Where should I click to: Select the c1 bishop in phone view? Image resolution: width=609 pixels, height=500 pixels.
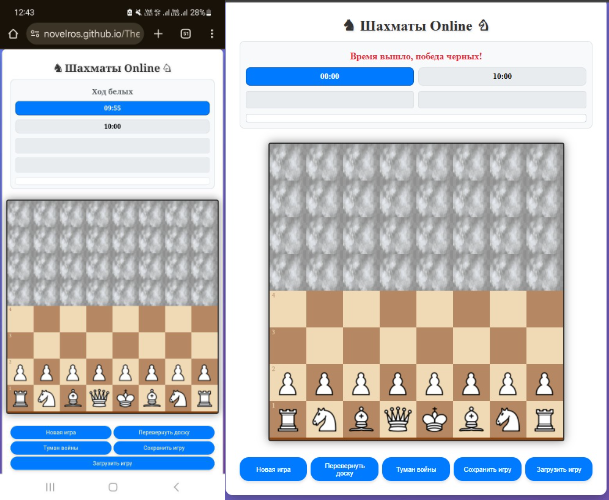pyautogui.click(x=73, y=398)
